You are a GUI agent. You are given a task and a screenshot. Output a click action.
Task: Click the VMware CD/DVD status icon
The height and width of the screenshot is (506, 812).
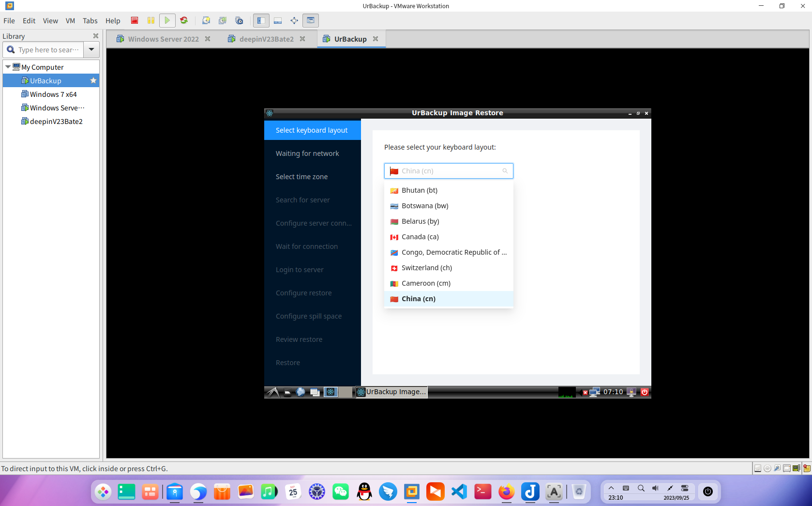point(767,468)
